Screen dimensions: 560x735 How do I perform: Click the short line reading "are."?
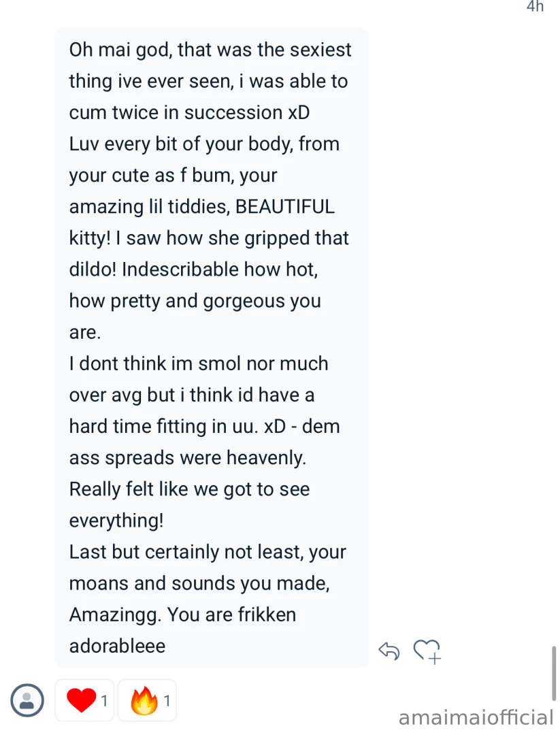(x=84, y=332)
